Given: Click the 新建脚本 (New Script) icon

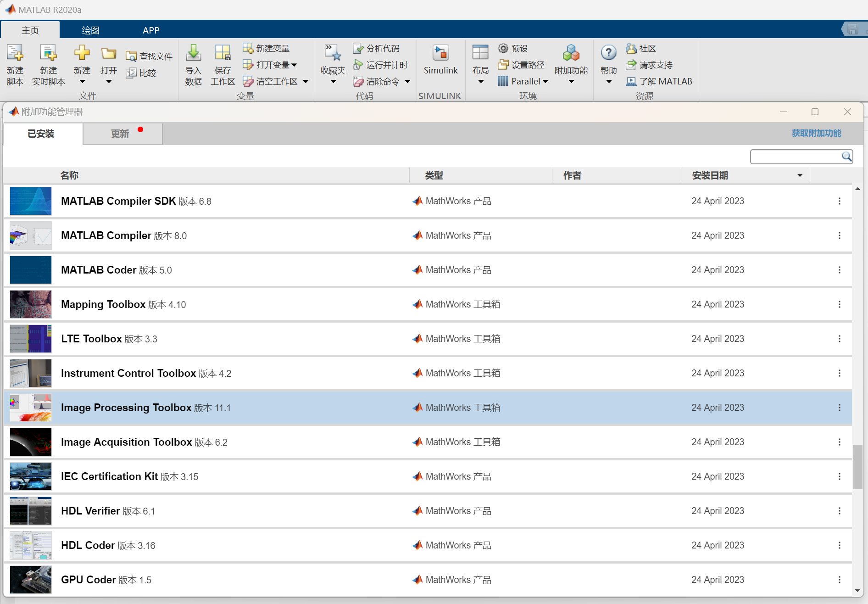Looking at the screenshot, I should [x=15, y=53].
